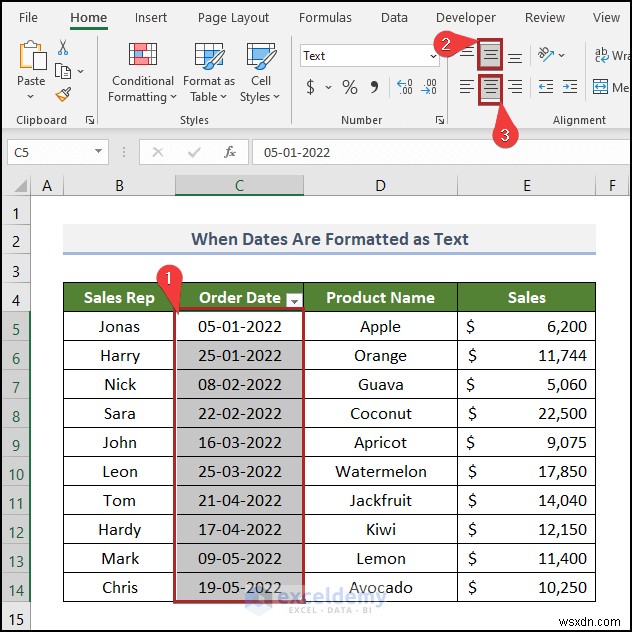Switch to the Insert tab
The image size is (632, 632).
click(x=151, y=18)
